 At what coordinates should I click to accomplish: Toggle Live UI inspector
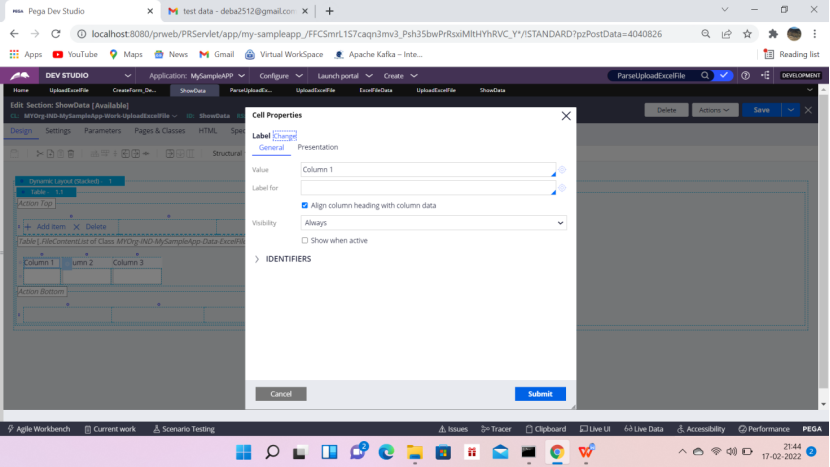coord(595,429)
